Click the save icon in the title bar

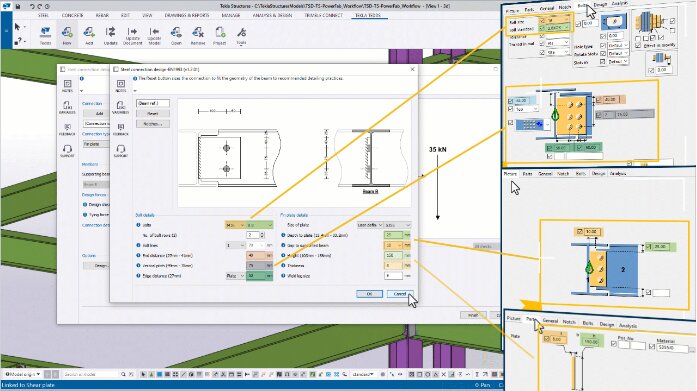tap(18, 6)
